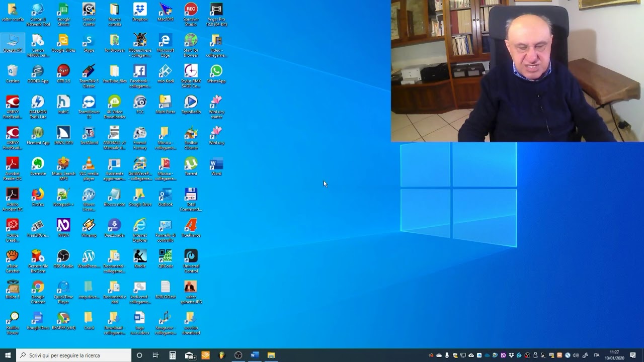Select the Crack folder

[x=89, y=320]
